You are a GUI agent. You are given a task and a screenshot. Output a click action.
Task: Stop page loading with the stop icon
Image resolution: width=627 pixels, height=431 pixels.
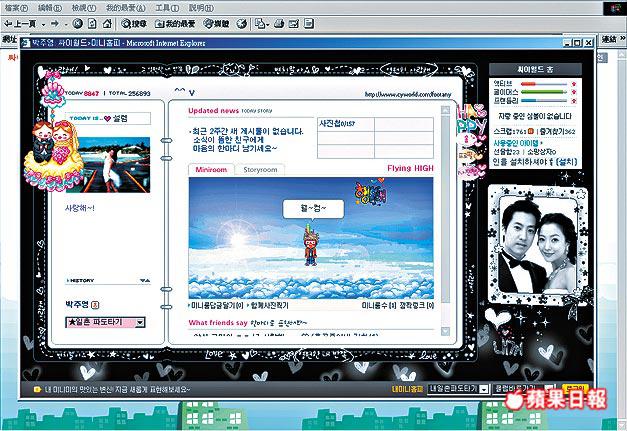78,24
